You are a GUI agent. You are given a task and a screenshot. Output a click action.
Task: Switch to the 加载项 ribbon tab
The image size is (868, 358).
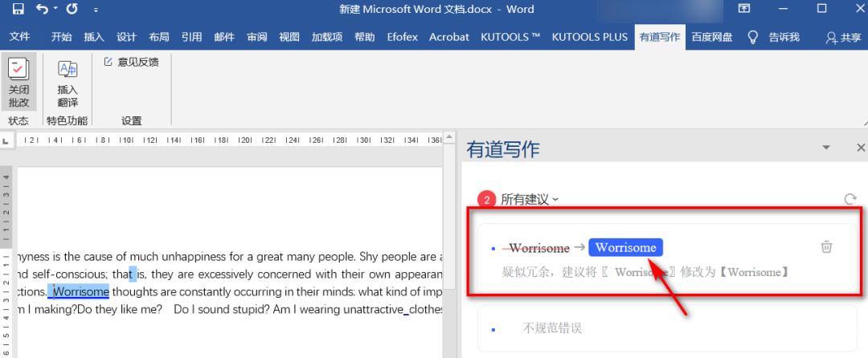(327, 37)
